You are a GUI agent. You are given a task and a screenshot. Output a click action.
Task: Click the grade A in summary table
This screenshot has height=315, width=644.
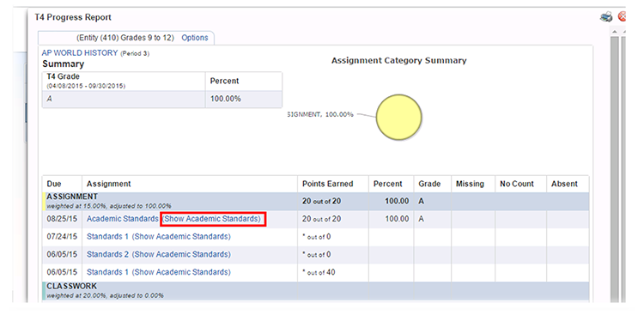pos(49,99)
